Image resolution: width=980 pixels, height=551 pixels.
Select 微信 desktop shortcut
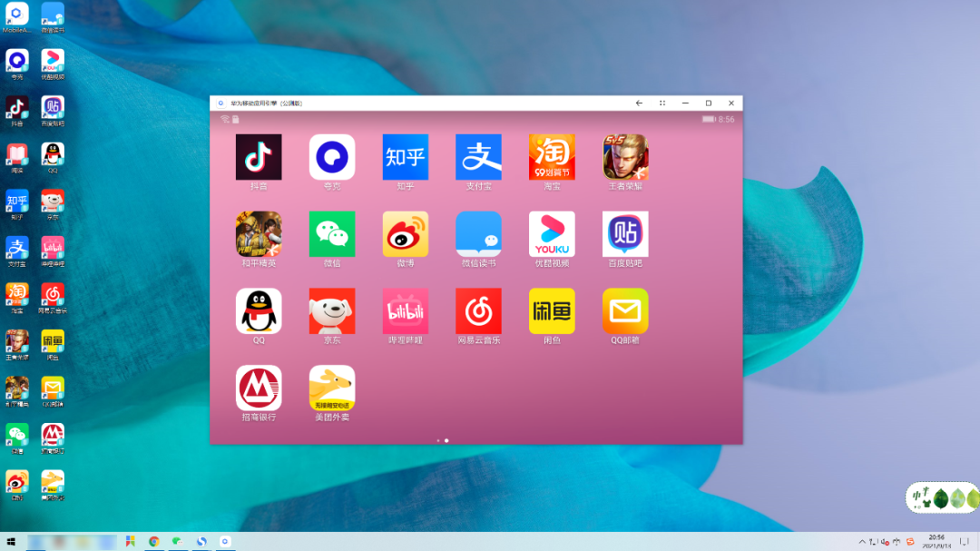pos(17,439)
